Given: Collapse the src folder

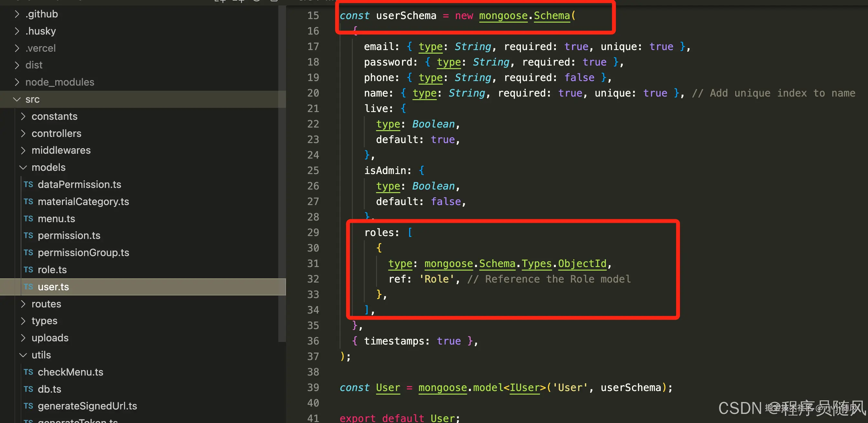Looking at the screenshot, I should coord(17,99).
